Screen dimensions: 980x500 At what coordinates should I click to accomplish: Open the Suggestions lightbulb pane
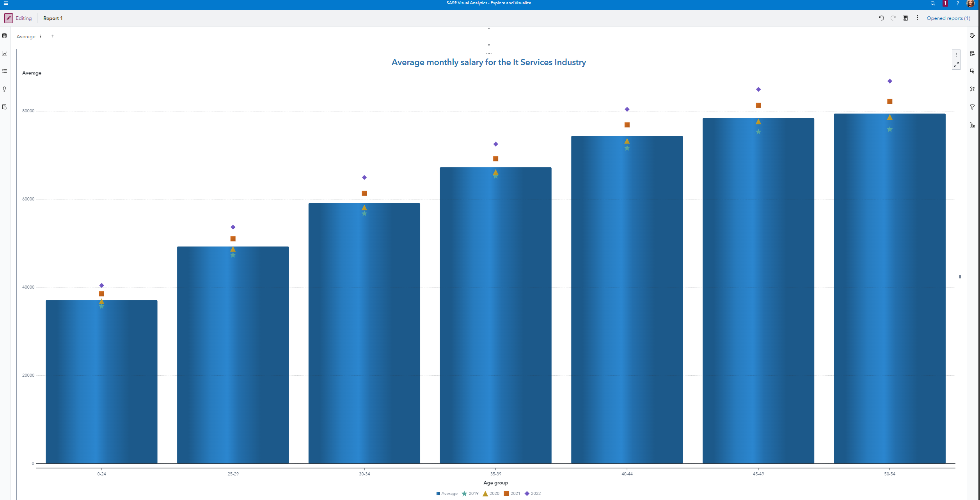pyautogui.click(x=5, y=89)
